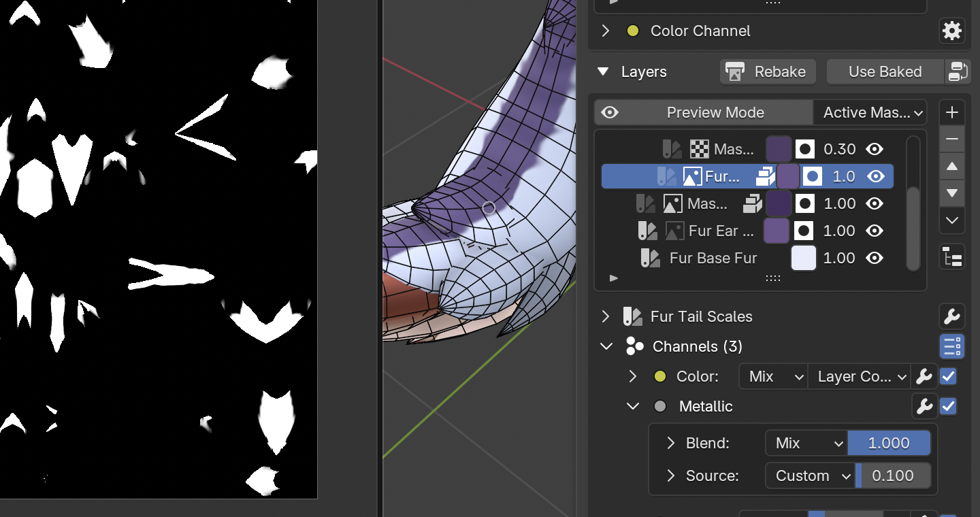The image size is (980, 517).
Task: Open wrench options for Fur Tail Scales
Action: pyautogui.click(x=951, y=316)
